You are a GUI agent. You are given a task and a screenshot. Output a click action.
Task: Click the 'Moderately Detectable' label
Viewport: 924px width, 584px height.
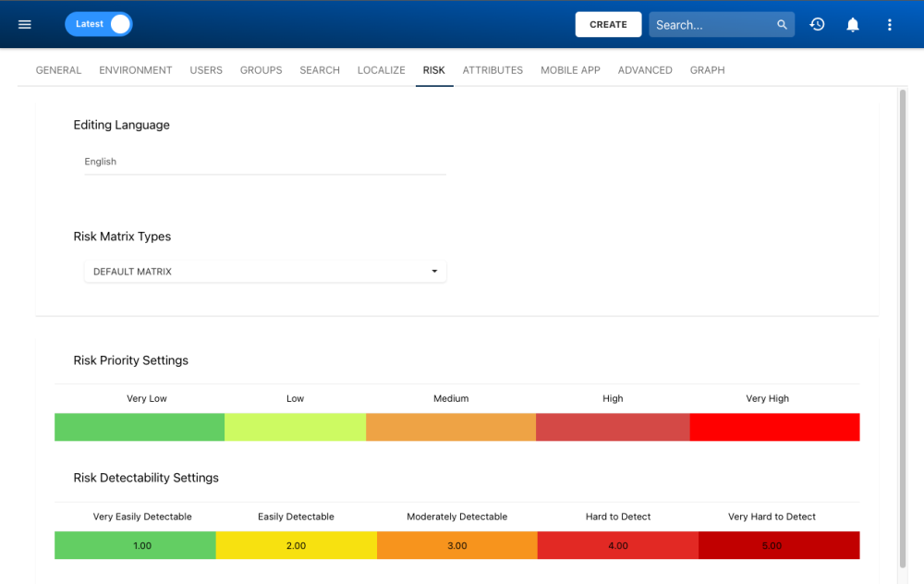456,517
